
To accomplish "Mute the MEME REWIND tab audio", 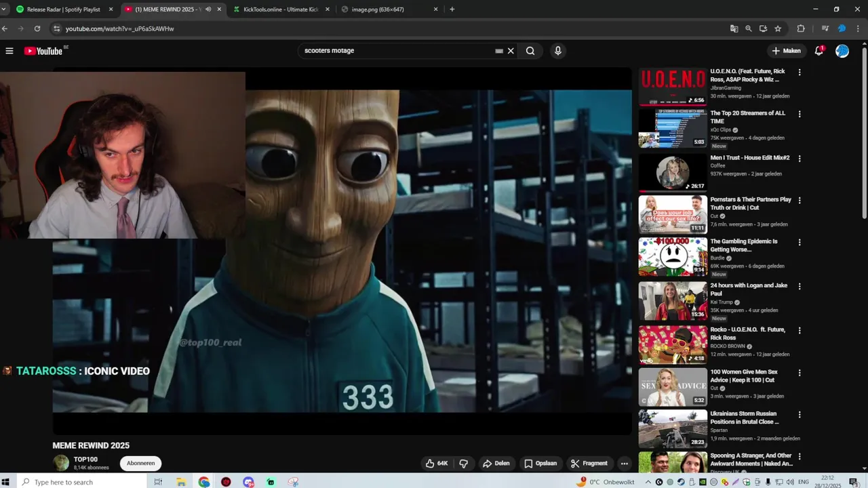I will click(x=208, y=9).
